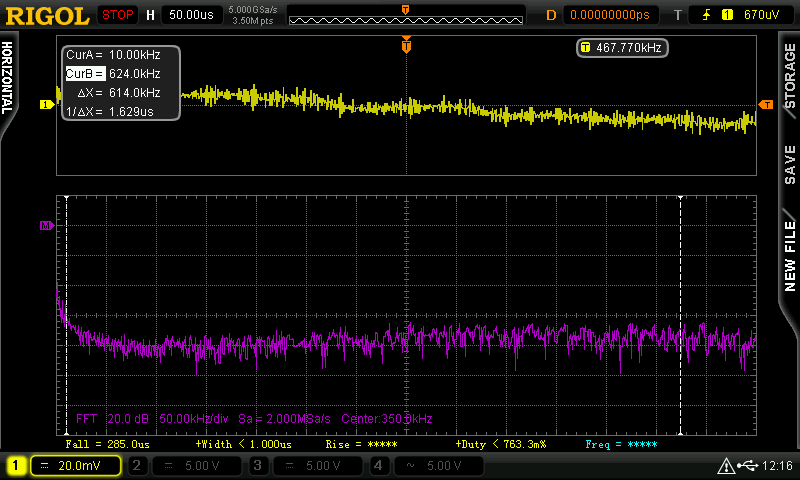This screenshot has height=480, width=800.
Task: Open the HORIZONTAL side menu tab
Action: tap(8, 78)
